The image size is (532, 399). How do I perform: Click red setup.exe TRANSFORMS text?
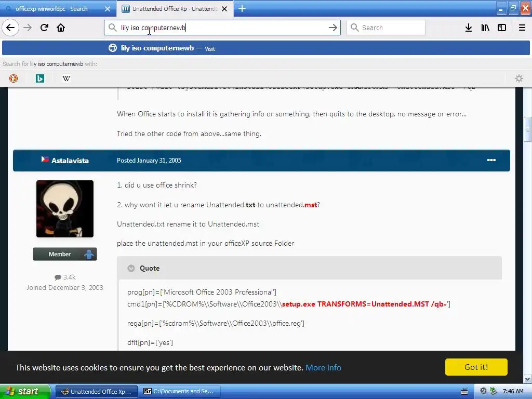[364, 304]
